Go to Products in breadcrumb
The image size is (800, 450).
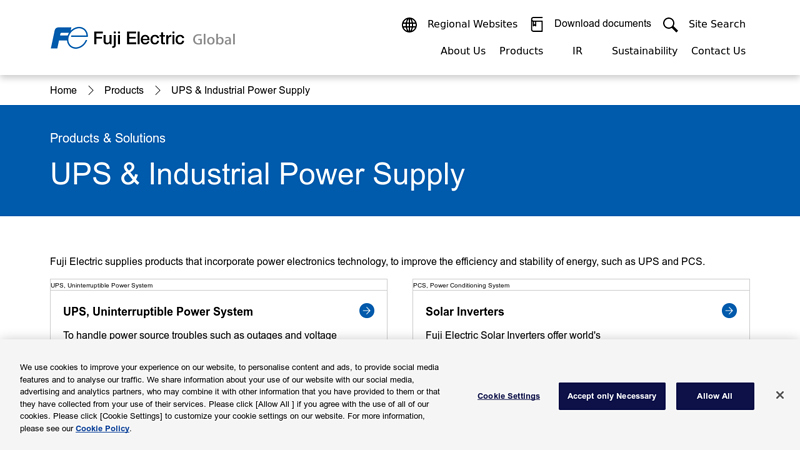(x=124, y=90)
